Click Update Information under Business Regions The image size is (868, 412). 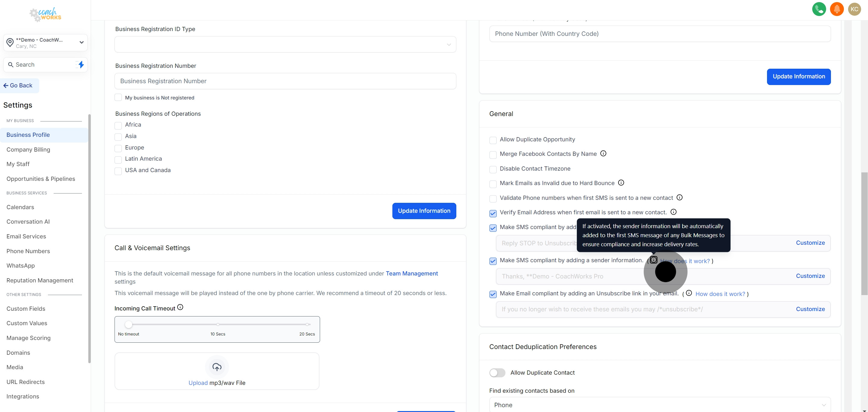coord(424,211)
